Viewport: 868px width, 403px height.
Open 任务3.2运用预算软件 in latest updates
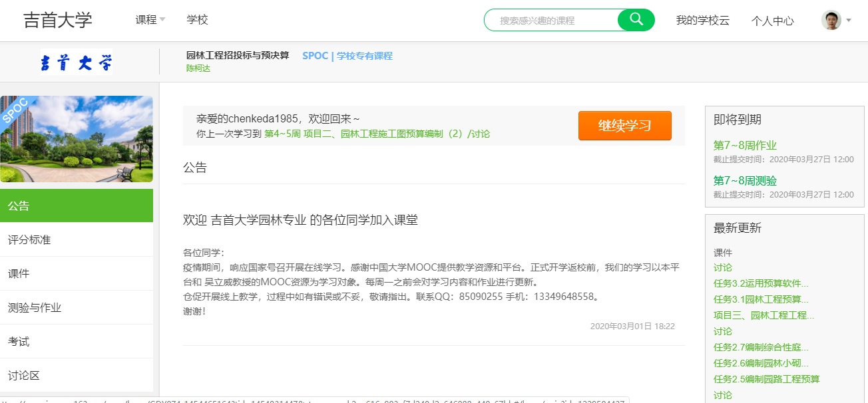point(760,283)
